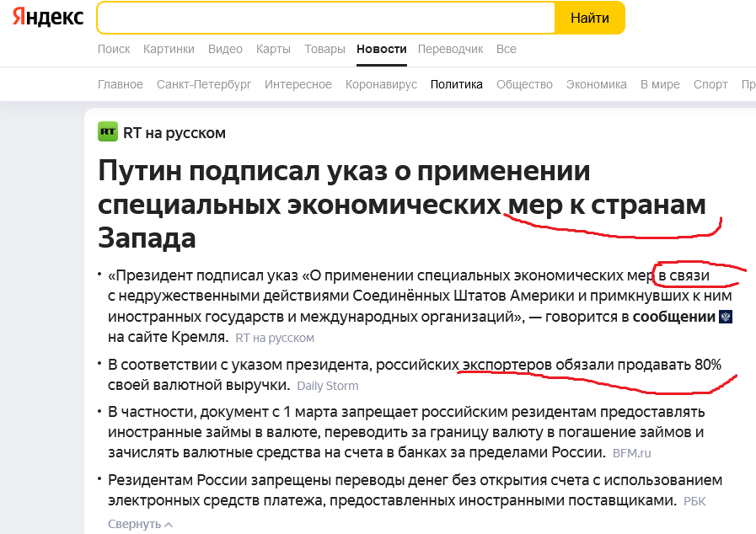Switch to the Экономика news category
Screen dimensions: 756x534
tap(596, 84)
